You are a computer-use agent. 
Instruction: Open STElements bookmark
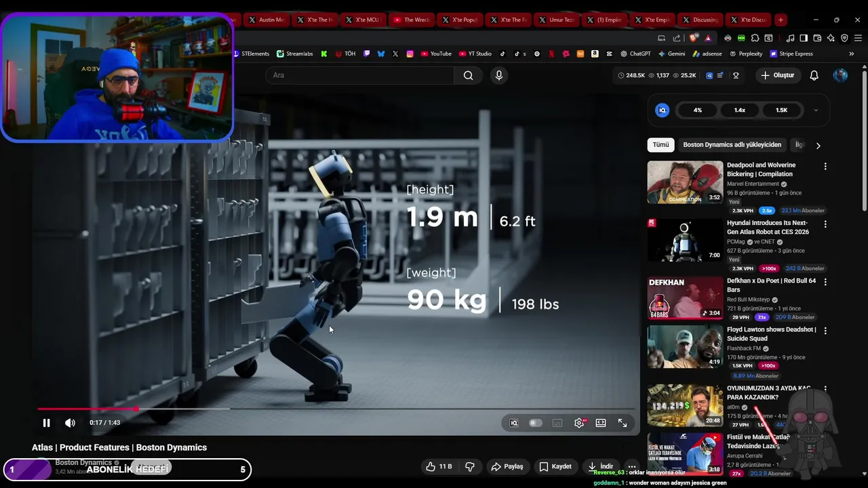pos(252,54)
